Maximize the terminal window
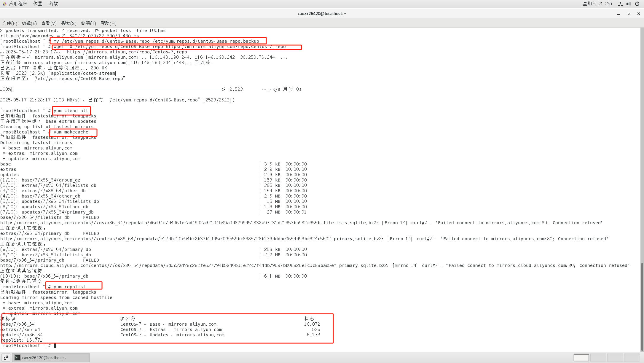644x363 pixels. 629,14
